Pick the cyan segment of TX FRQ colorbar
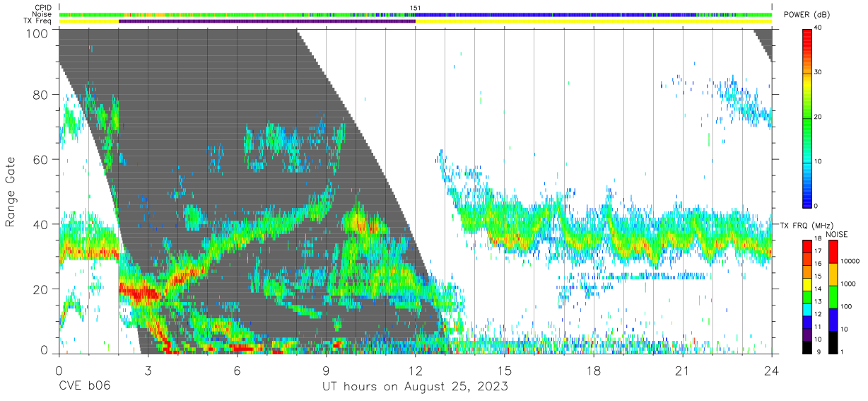The width and height of the screenshot is (868, 401). [x=808, y=308]
